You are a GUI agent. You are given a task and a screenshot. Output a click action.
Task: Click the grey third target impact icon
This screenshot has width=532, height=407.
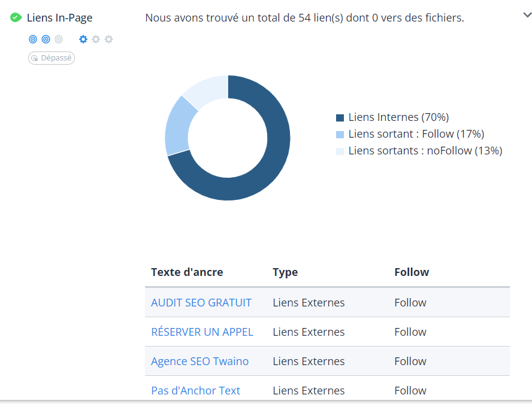(59, 40)
